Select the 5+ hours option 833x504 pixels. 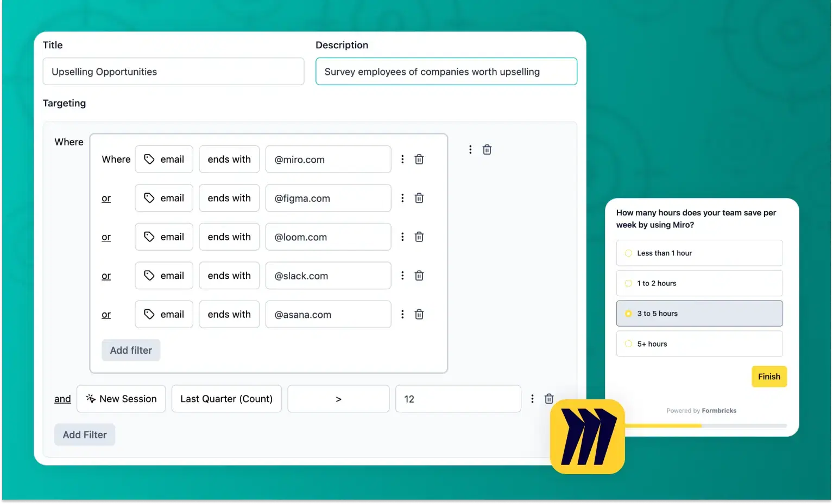[699, 343]
